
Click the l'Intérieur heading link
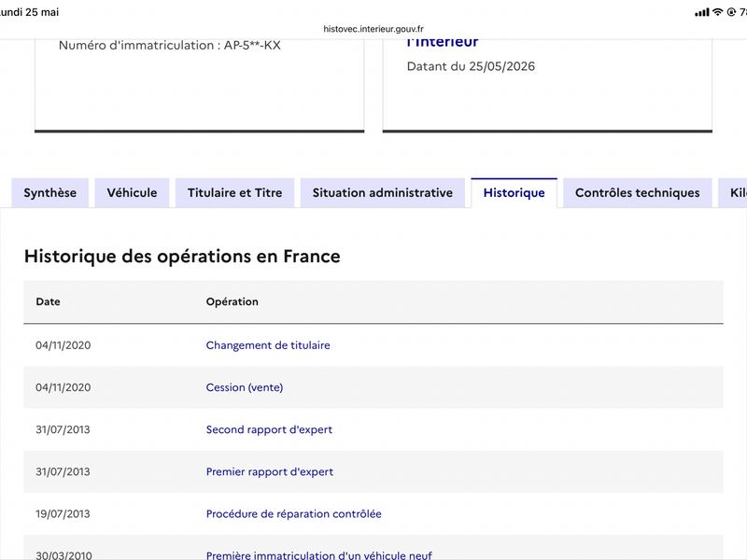tap(443, 42)
